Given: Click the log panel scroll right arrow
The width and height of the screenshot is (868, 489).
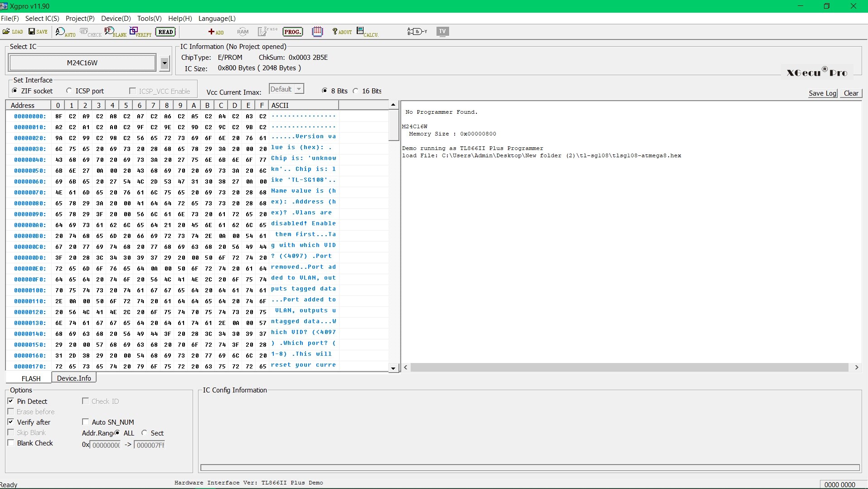Looking at the screenshot, I should [857, 368].
